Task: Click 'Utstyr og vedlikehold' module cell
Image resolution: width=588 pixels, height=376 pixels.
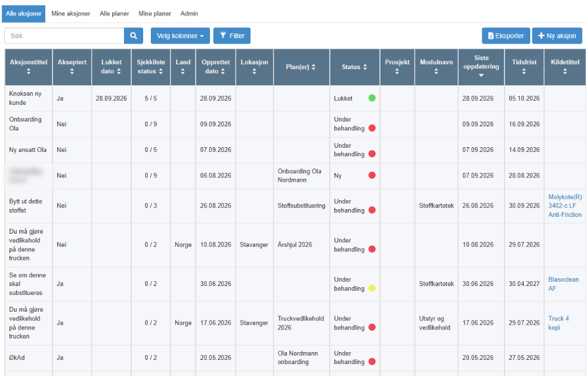Action: click(435, 323)
